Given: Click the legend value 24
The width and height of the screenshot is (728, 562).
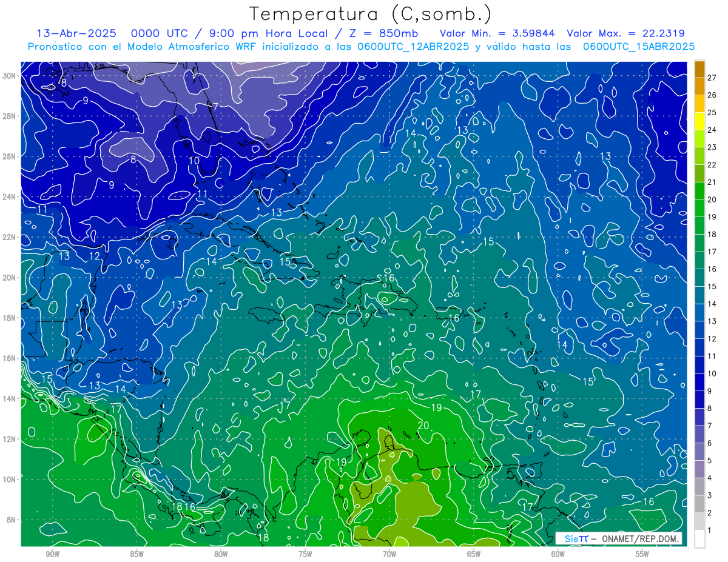Looking at the screenshot, I should [x=712, y=130].
